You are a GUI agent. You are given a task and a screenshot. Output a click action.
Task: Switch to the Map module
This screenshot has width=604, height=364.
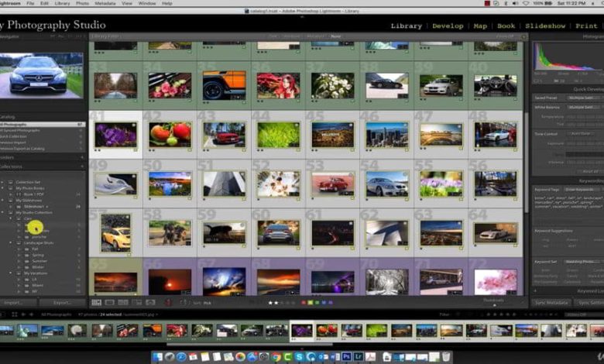pyautogui.click(x=480, y=26)
